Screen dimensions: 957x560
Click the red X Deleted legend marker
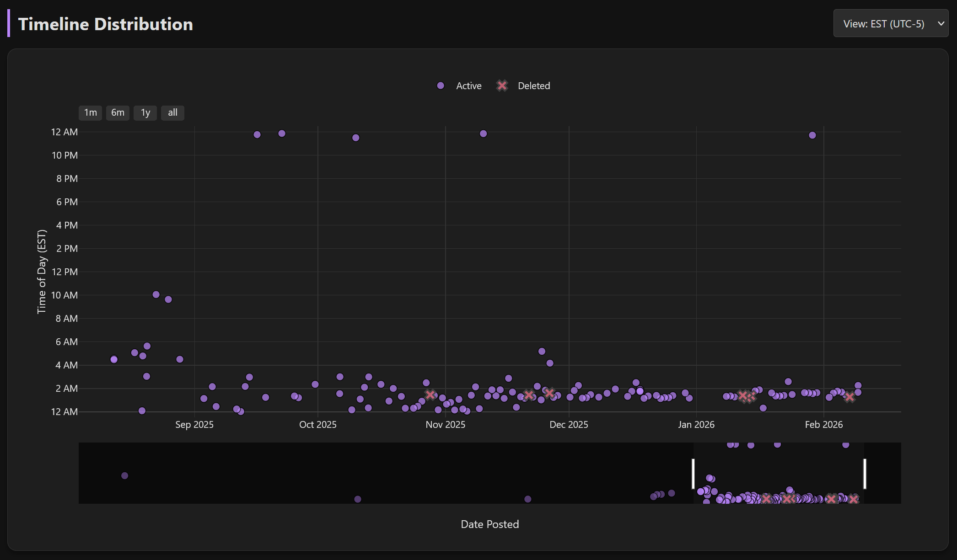(502, 86)
